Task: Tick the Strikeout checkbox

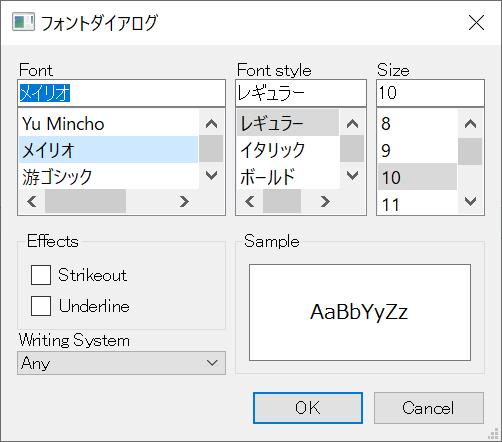Action: 41,275
